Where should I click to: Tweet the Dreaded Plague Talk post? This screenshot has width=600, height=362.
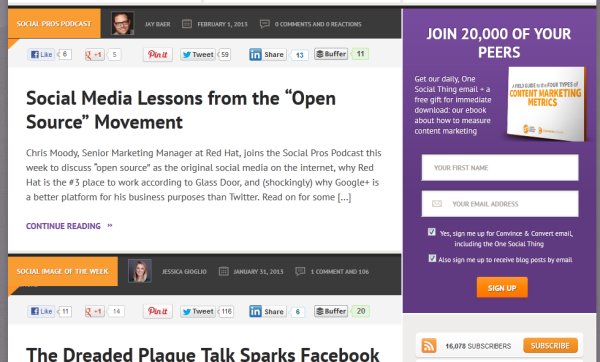tap(198, 311)
